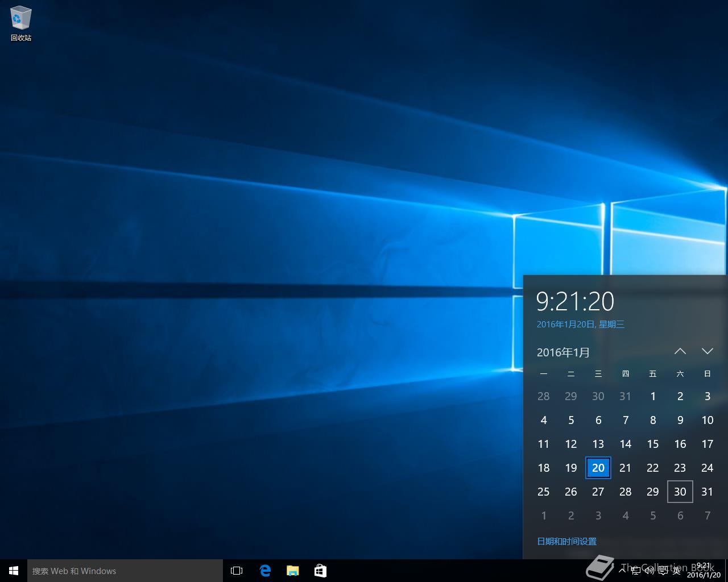Select January 4 in the calendar
The image size is (728, 582).
(x=544, y=420)
